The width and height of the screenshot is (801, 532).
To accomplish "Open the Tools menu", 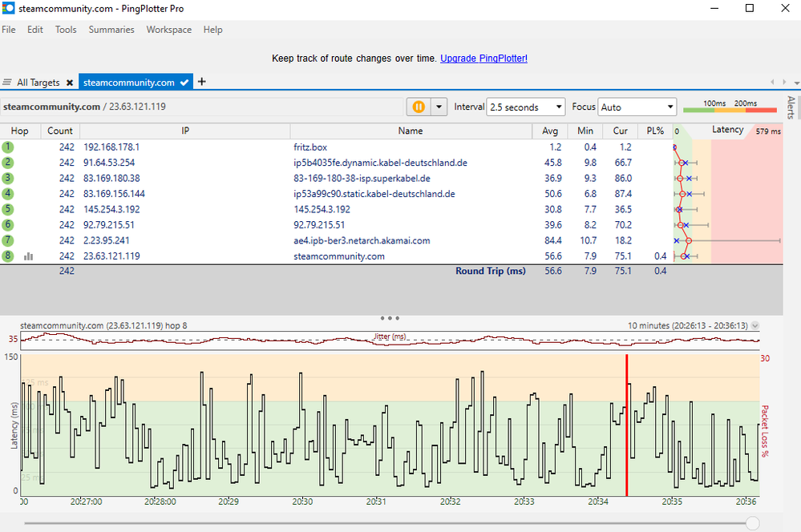I will (66, 30).
